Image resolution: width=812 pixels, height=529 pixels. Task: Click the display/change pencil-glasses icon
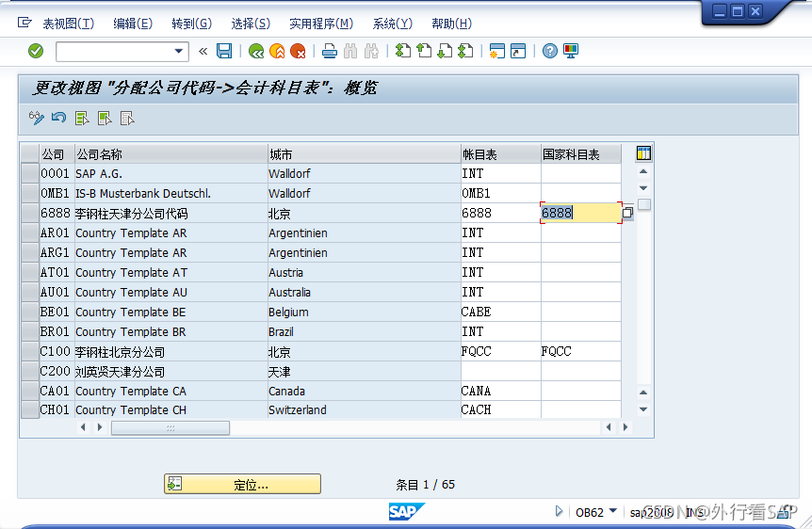click(x=36, y=119)
